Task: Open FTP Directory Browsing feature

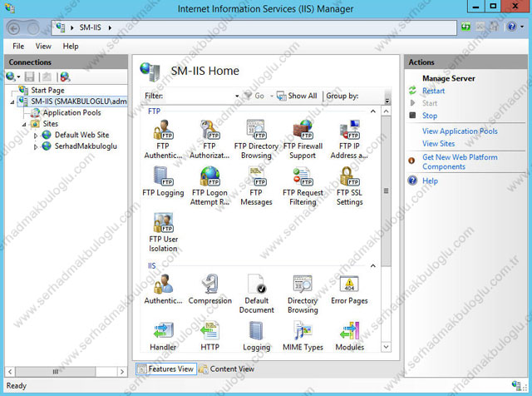Action: pos(256,139)
